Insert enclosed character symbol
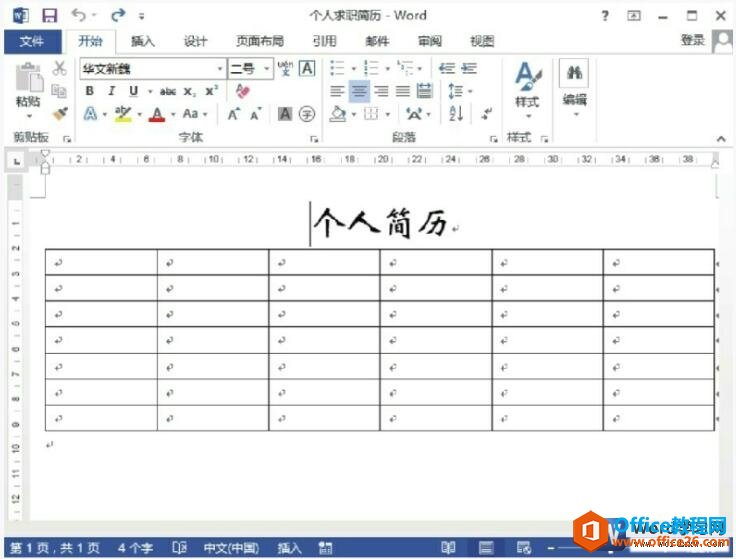This screenshot has height=559, width=736. coord(307,114)
